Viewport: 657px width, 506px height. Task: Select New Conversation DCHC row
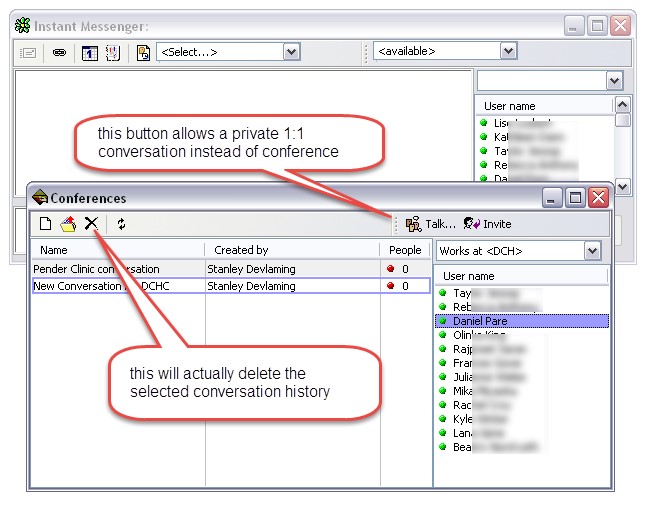(x=231, y=286)
